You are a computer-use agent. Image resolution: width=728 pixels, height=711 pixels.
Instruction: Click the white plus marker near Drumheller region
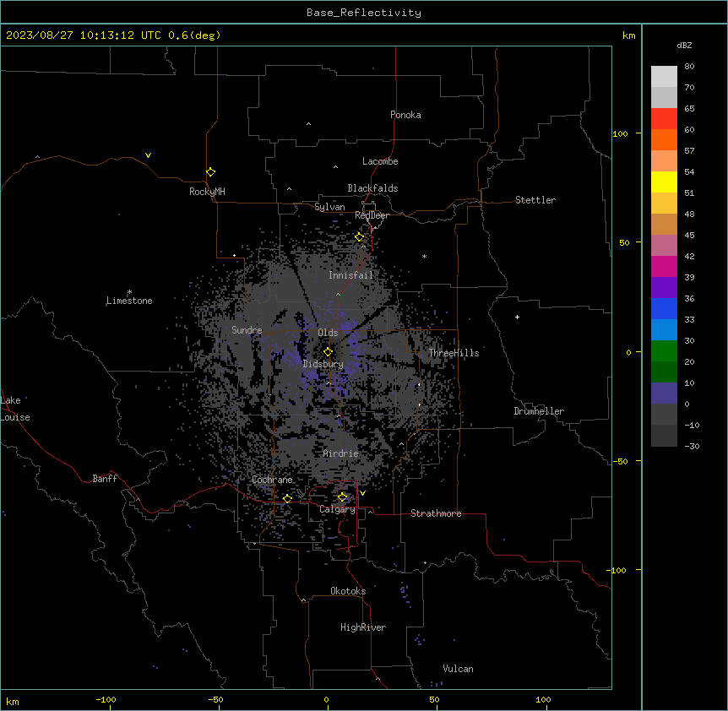coord(517,317)
